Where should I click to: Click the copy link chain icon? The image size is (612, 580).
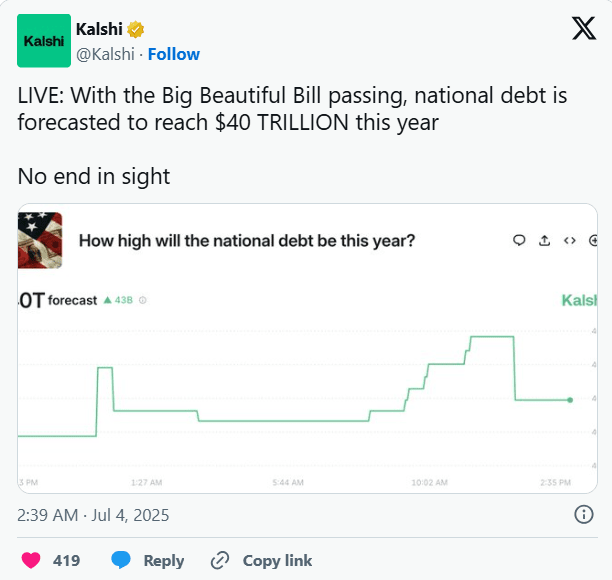[220, 560]
